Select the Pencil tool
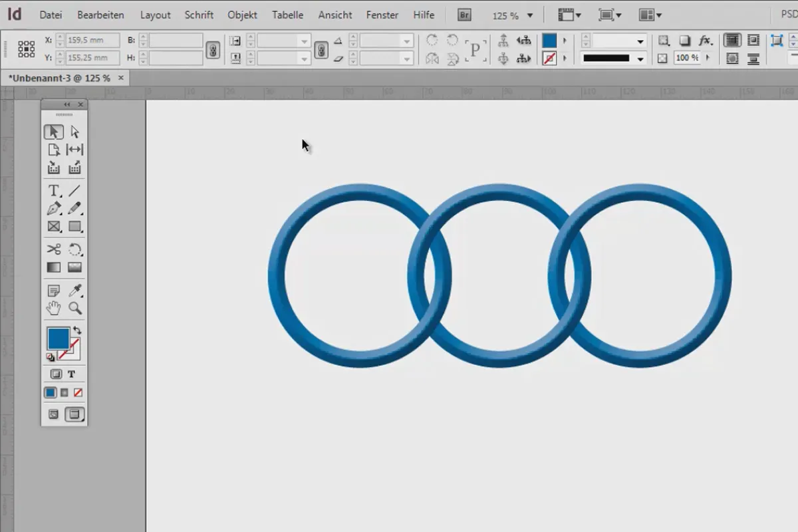The image size is (798, 532). coord(74,209)
